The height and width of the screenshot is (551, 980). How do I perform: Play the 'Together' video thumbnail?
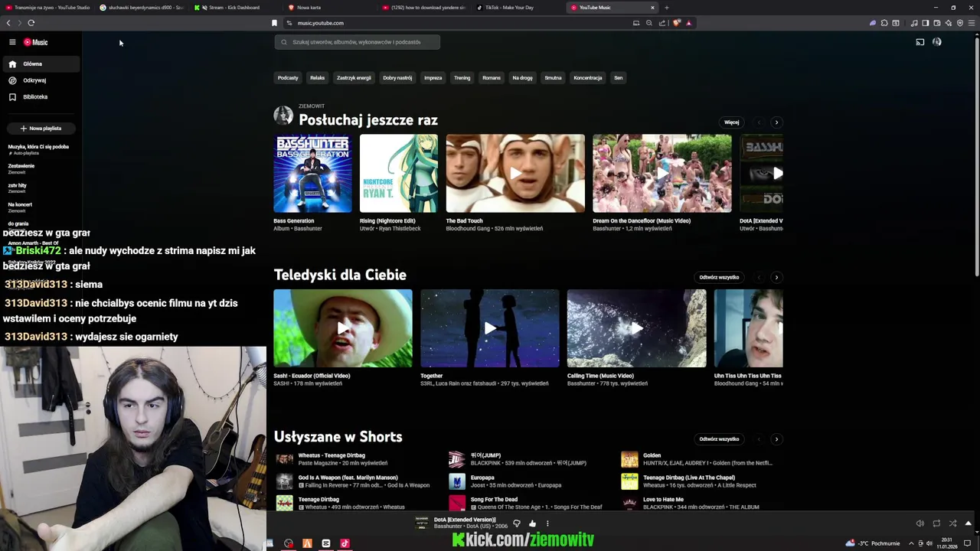[x=490, y=328]
